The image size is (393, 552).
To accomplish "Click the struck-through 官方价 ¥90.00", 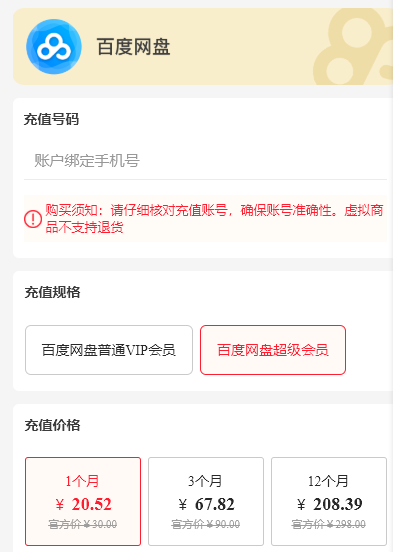I will pos(206,525).
